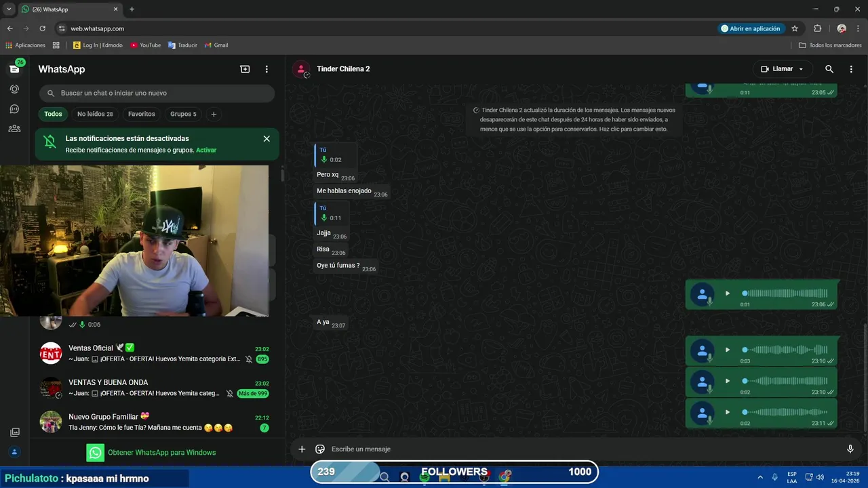Select the Grupos filter tab
Screen dimensions: 868x488
[183, 114]
